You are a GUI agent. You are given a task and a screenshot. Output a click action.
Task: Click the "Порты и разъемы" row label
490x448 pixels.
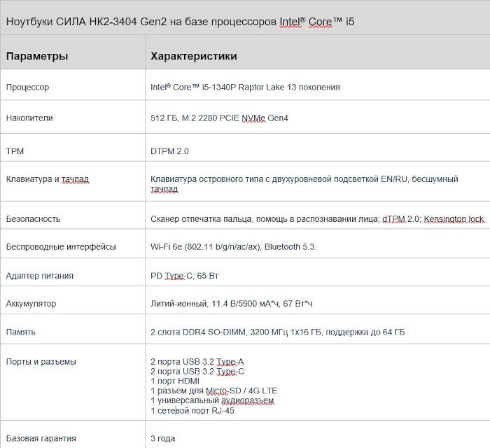tap(41, 362)
